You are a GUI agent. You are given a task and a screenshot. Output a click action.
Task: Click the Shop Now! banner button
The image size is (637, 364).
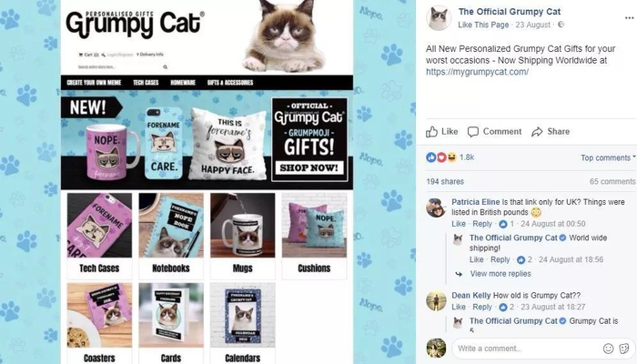coord(309,167)
